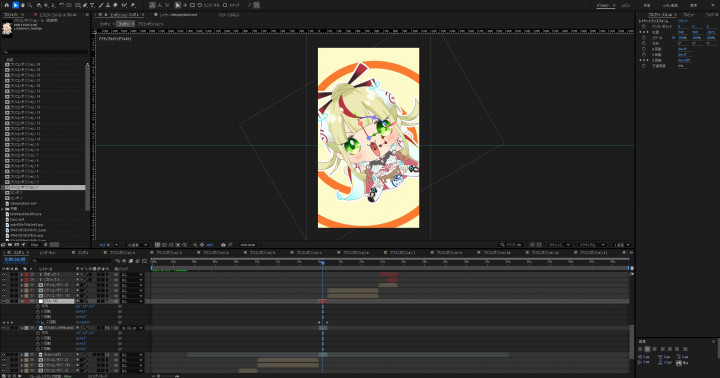The image size is (720, 378).
Task: Expand the 平面 folder in Project panel
Action: tap(3, 209)
